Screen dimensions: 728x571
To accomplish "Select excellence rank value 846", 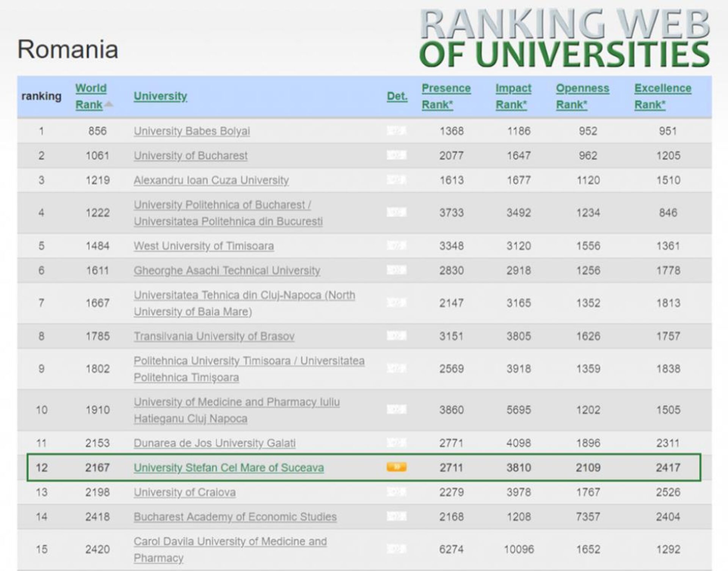I will tap(668, 213).
